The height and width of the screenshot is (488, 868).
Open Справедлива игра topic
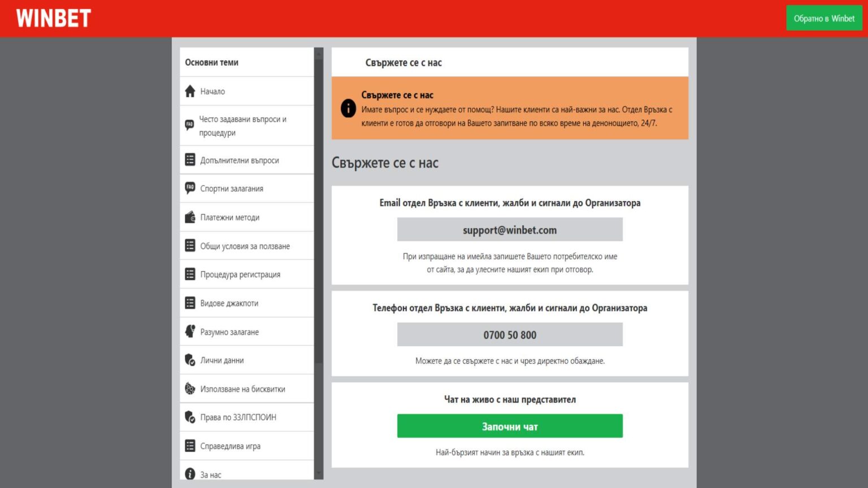(x=246, y=446)
